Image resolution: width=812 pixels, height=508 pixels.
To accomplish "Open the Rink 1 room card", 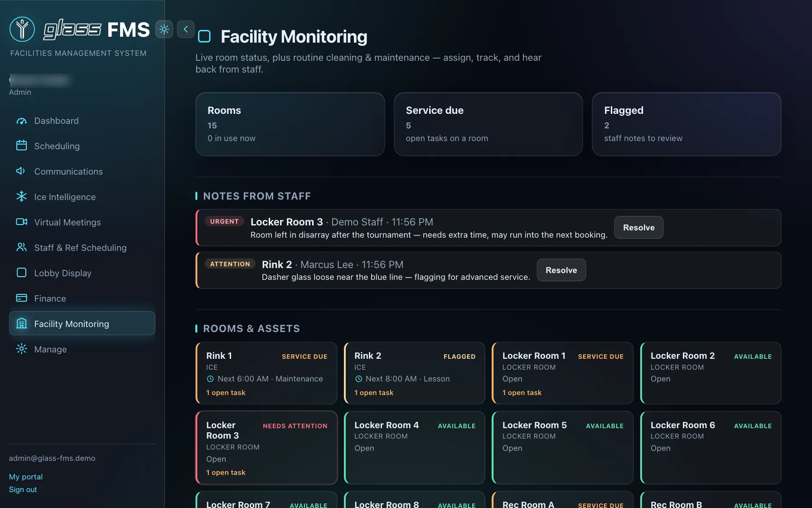I will pyautogui.click(x=266, y=373).
